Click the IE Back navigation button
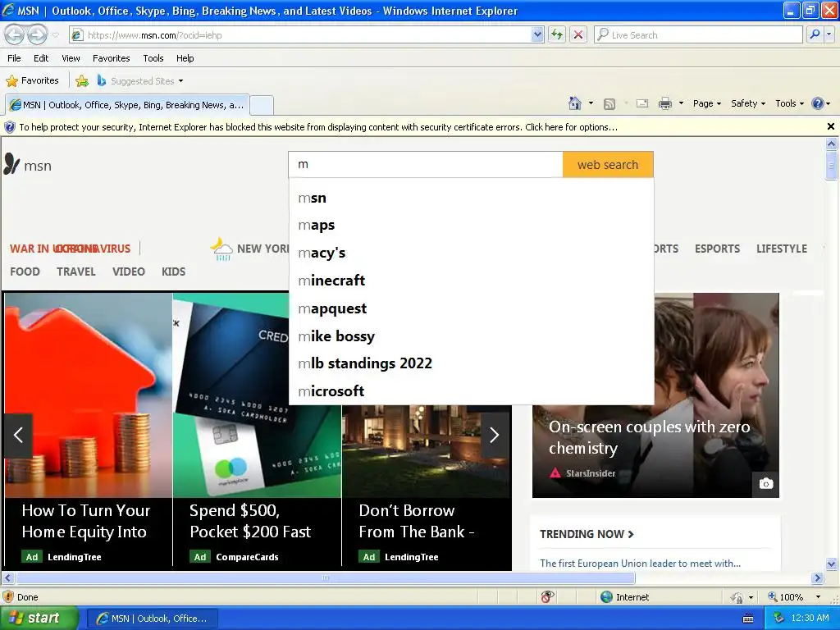 pyautogui.click(x=15, y=34)
